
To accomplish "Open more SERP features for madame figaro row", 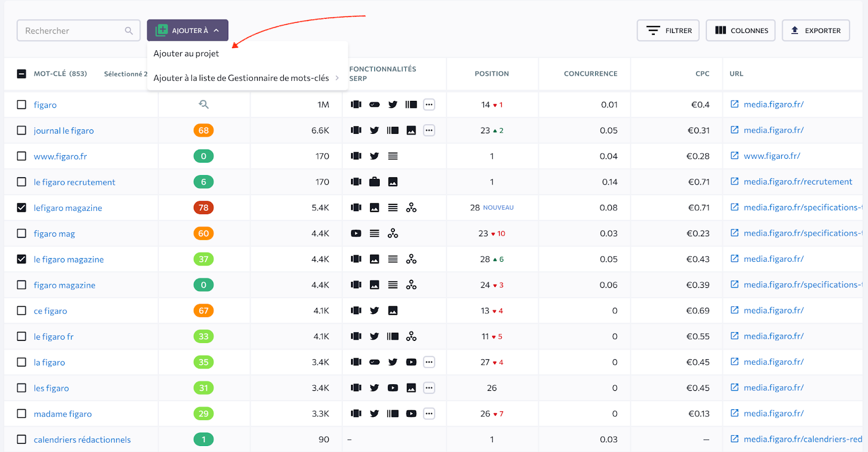I will (x=429, y=414).
